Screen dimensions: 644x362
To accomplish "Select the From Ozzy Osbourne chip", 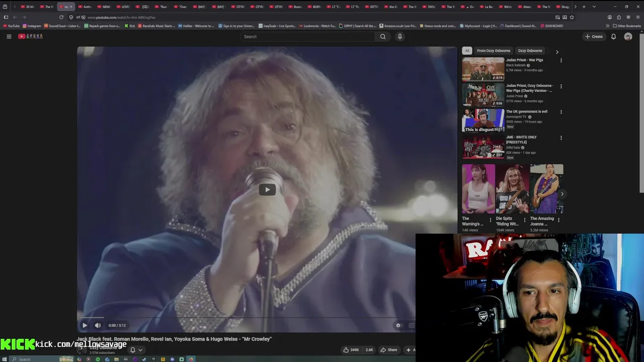I will tap(493, 51).
